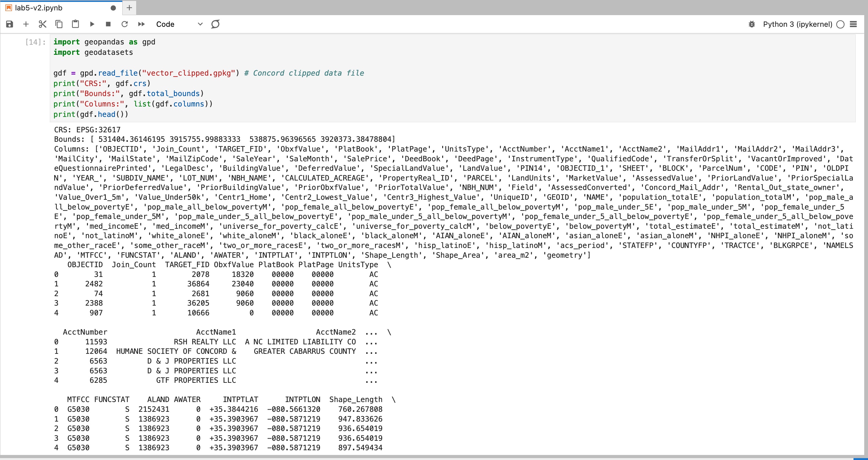Close tab via the unsaved dot indicator

click(x=113, y=8)
